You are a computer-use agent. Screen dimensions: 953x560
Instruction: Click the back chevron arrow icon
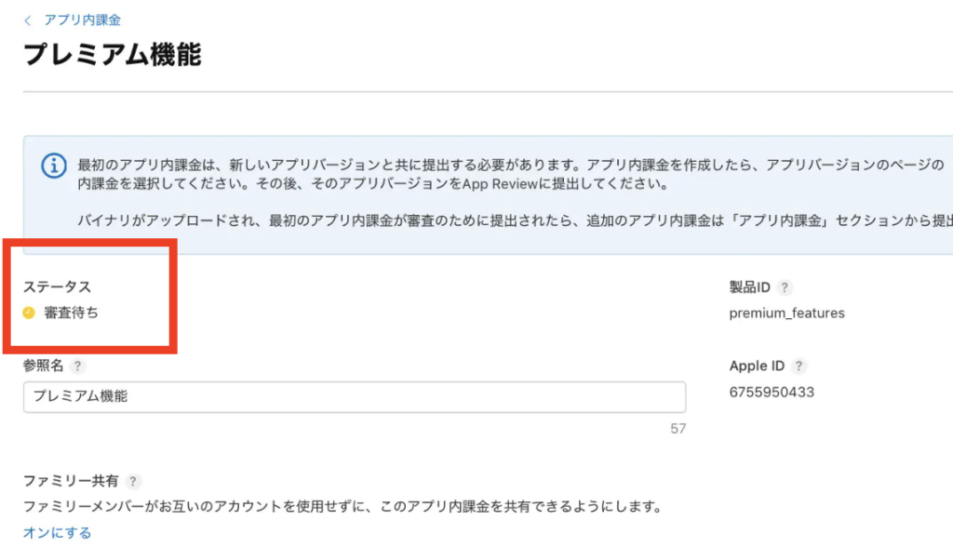[28, 20]
